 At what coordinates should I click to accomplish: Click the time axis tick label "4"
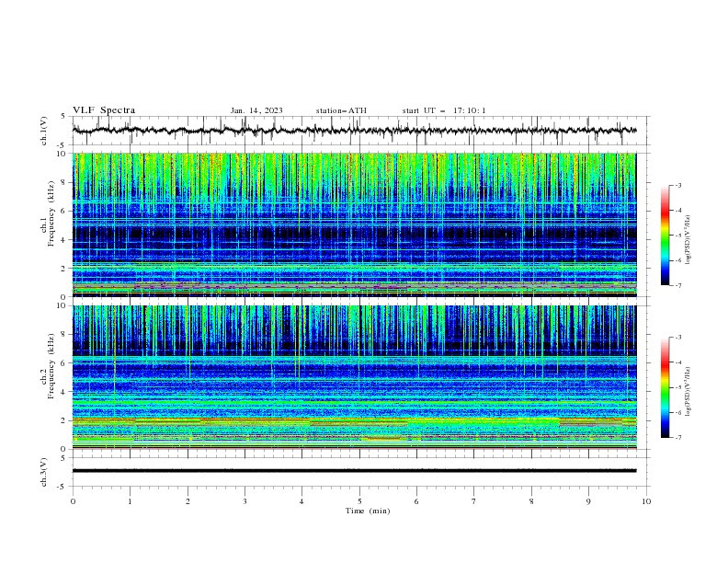(x=301, y=501)
